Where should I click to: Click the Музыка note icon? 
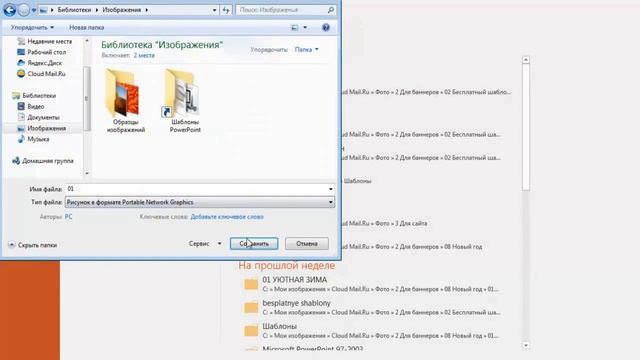21,139
